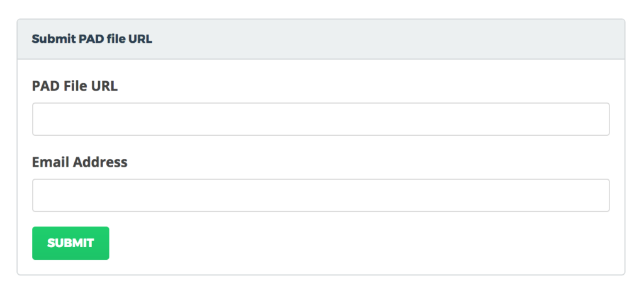The image size is (644, 295).
Task: Focus the Email Address text box
Action: click(x=321, y=195)
